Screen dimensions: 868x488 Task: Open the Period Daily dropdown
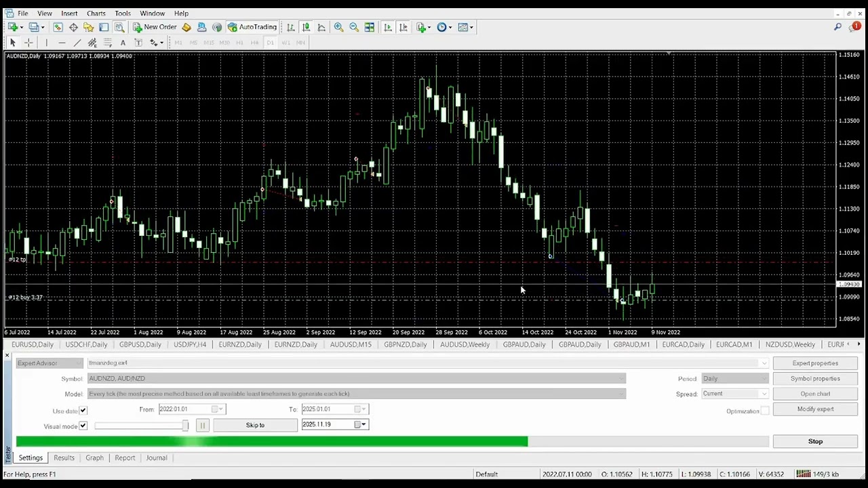734,379
